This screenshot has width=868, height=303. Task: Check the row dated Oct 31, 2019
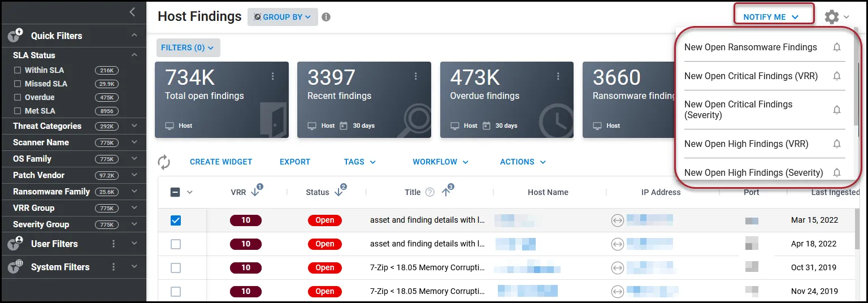pyautogui.click(x=176, y=268)
